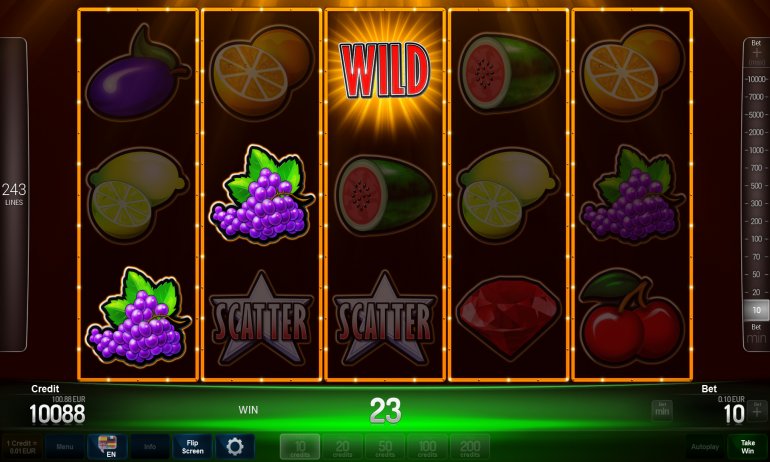Viewport: 770px width, 462px height.
Task: Change language with the EN flag icon
Action: click(108, 446)
